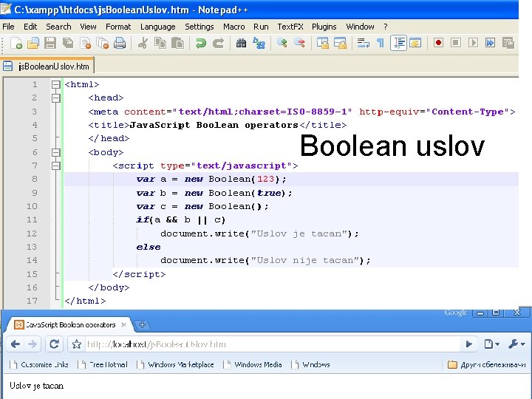Click user defined language dialog icon
Screen dimensions: 532x399
coord(415,43)
